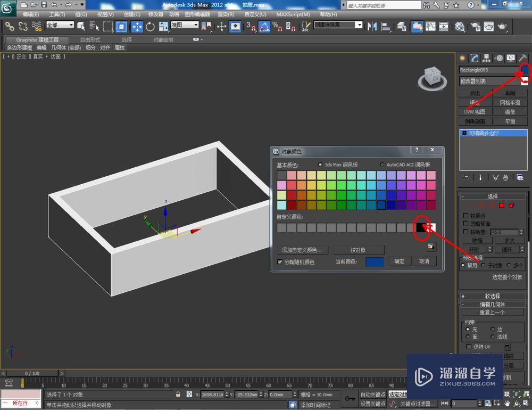Pick the black custom color swatch
The height and width of the screenshot is (410, 532).
point(422,227)
